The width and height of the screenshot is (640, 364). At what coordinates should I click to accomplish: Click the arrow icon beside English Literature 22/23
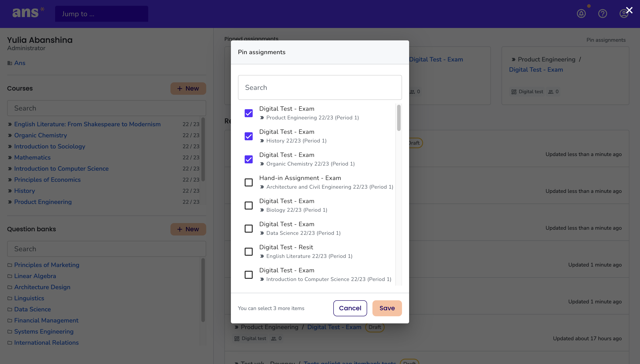pyautogui.click(x=262, y=256)
